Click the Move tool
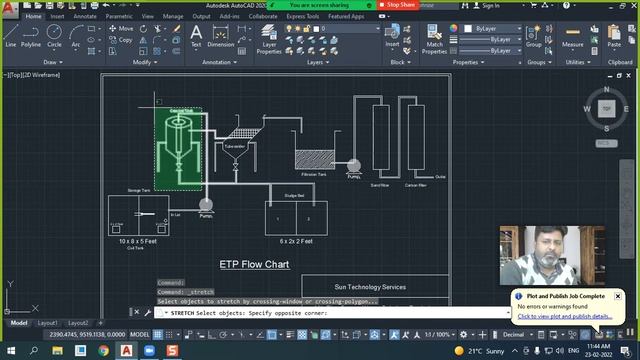This screenshot has height=360, width=640. point(121,29)
